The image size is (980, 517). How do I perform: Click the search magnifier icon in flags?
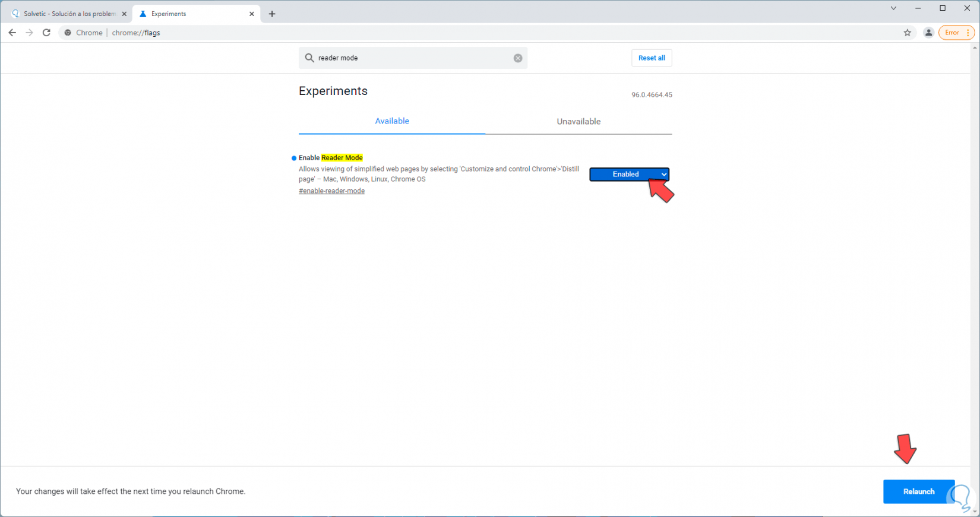pyautogui.click(x=309, y=58)
